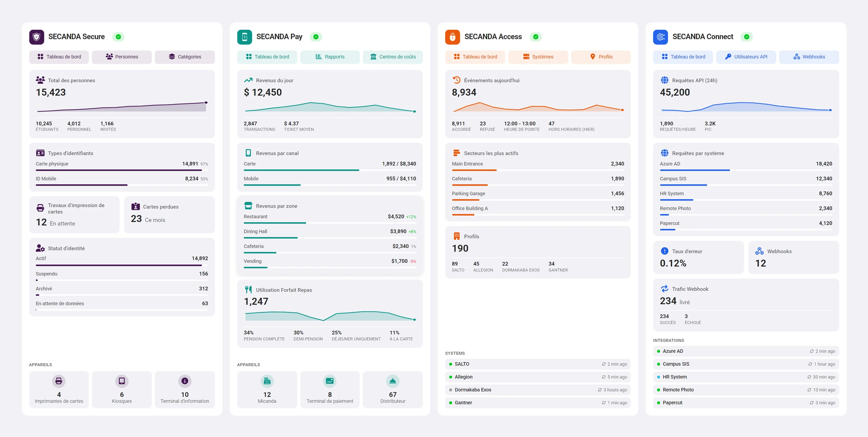Open the Terminal d'information device card

click(x=185, y=390)
